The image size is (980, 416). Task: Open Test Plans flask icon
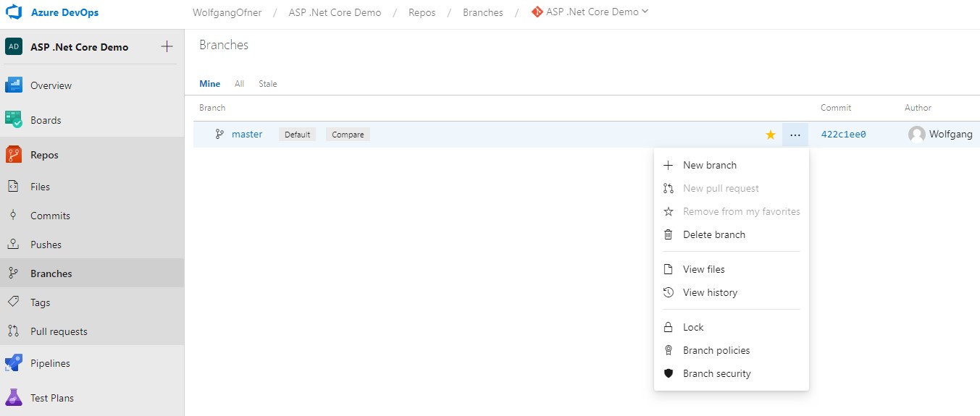(x=14, y=398)
